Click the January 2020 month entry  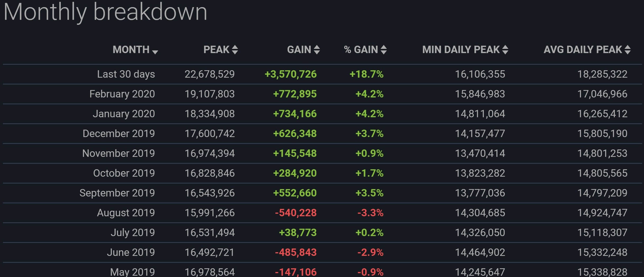124,114
